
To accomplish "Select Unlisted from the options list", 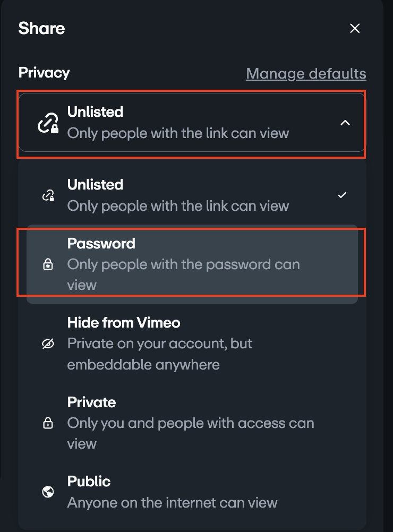I will tap(191, 195).
